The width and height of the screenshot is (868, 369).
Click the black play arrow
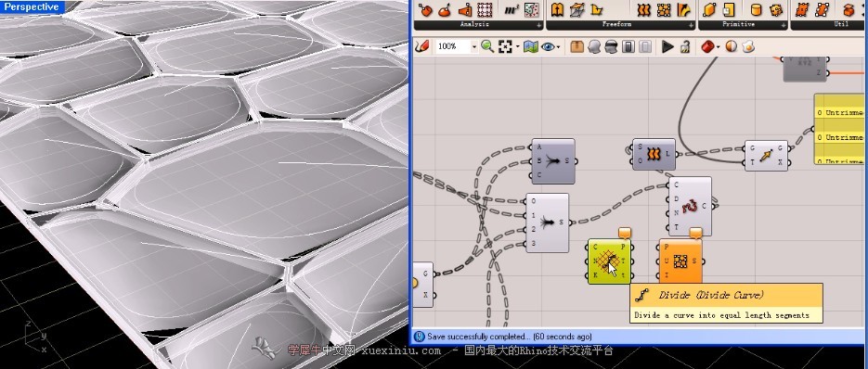point(668,46)
